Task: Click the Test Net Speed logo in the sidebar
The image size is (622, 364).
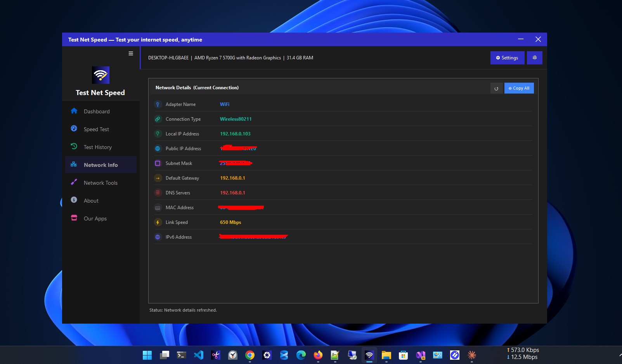Action: coord(100,75)
